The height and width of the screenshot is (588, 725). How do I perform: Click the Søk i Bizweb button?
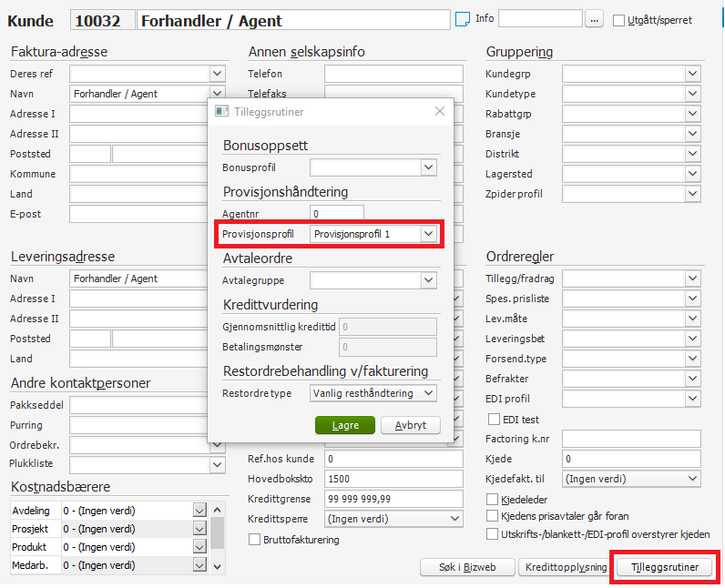point(467,567)
